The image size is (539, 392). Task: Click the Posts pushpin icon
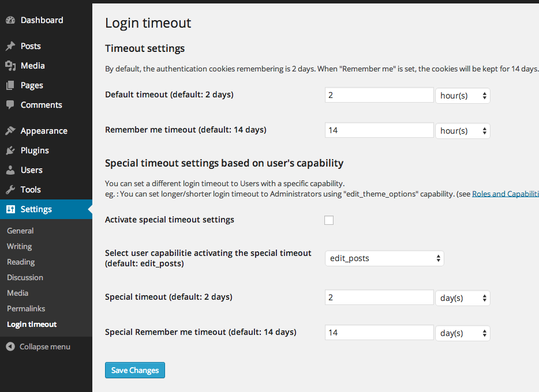click(10, 46)
